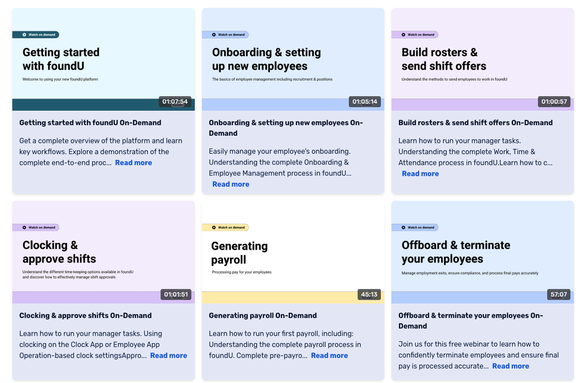The width and height of the screenshot is (588, 383).
Task: Read more about Offboard & terminate employees
Action: click(x=510, y=366)
